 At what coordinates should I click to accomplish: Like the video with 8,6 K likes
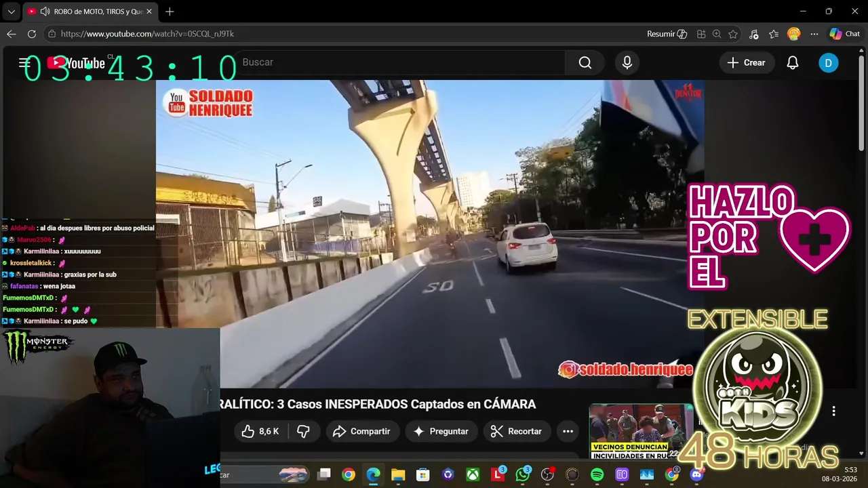260,431
